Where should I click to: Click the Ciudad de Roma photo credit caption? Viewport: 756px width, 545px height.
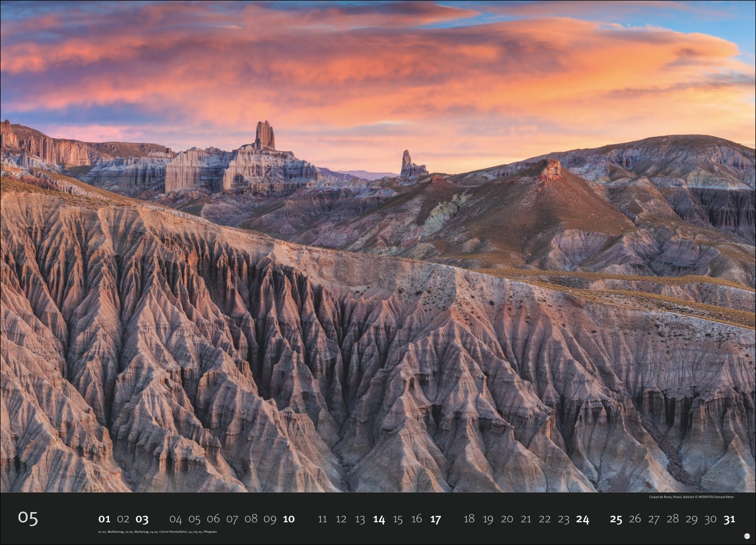point(691,497)
